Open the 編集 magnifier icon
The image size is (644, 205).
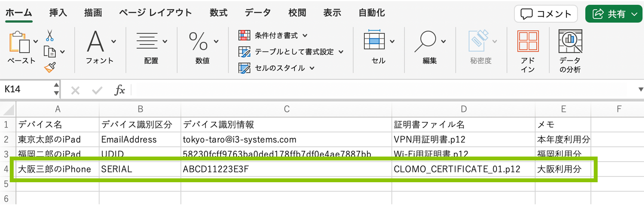point(425,41)
